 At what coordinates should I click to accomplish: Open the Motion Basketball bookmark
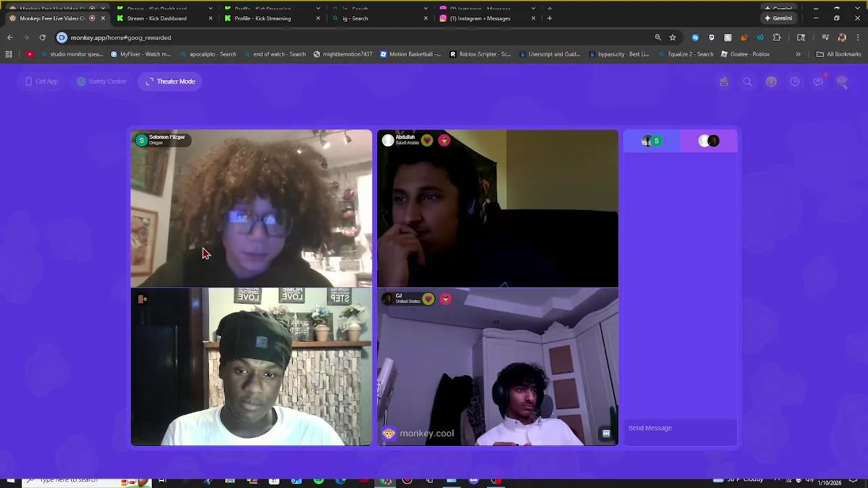click(x=411, y=54)
